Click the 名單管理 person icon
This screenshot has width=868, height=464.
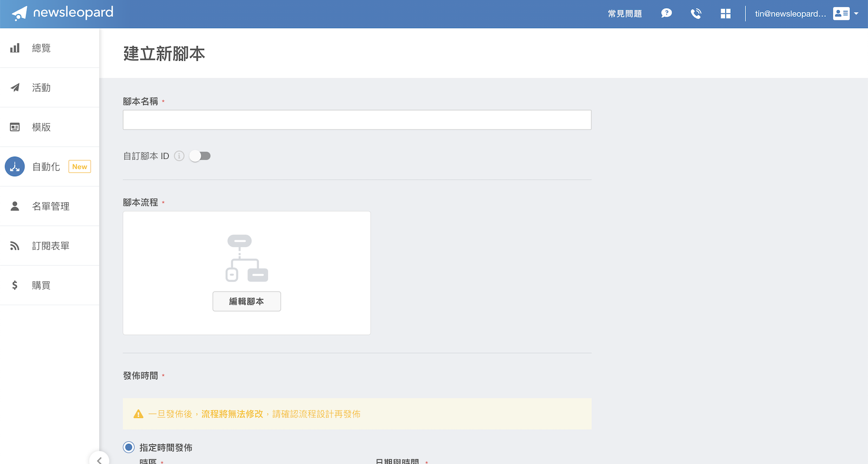coord(15,206)
